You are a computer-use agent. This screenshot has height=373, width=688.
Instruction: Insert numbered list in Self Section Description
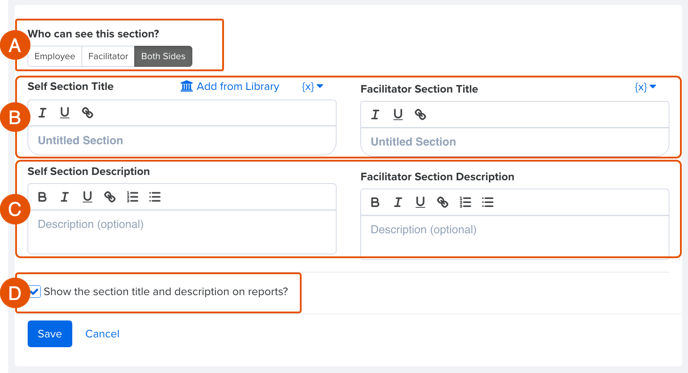pos(132,197)
